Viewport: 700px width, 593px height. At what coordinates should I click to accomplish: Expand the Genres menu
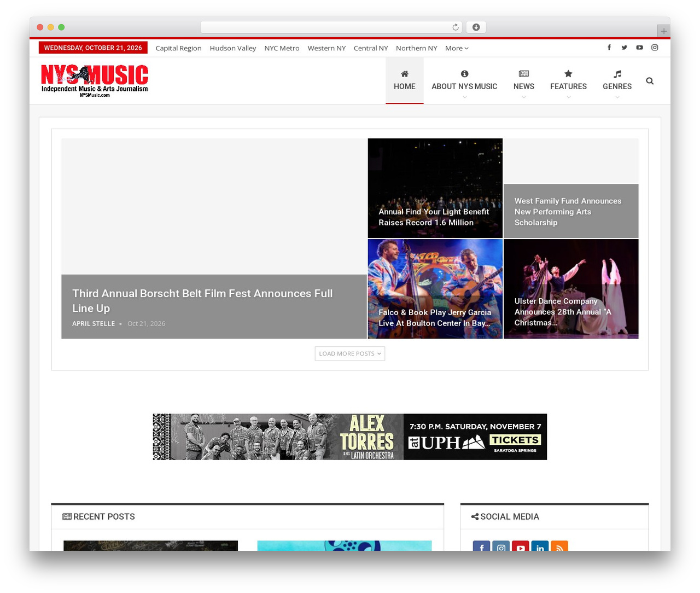(x=617, y=81)
